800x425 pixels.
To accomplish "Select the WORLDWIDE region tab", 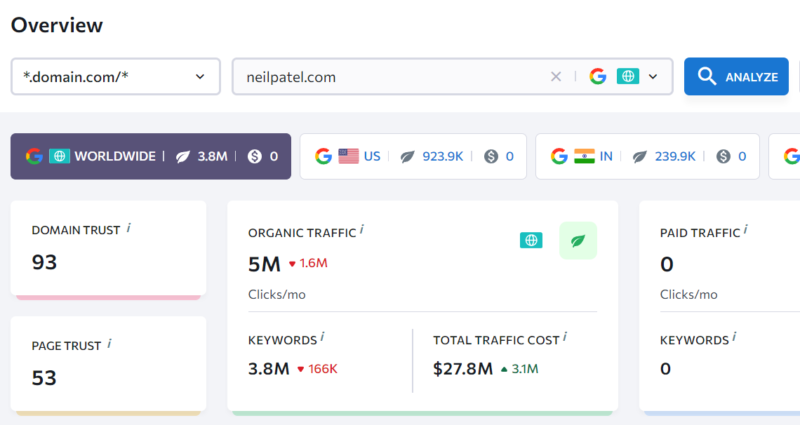I will click(x=151, y=156).
